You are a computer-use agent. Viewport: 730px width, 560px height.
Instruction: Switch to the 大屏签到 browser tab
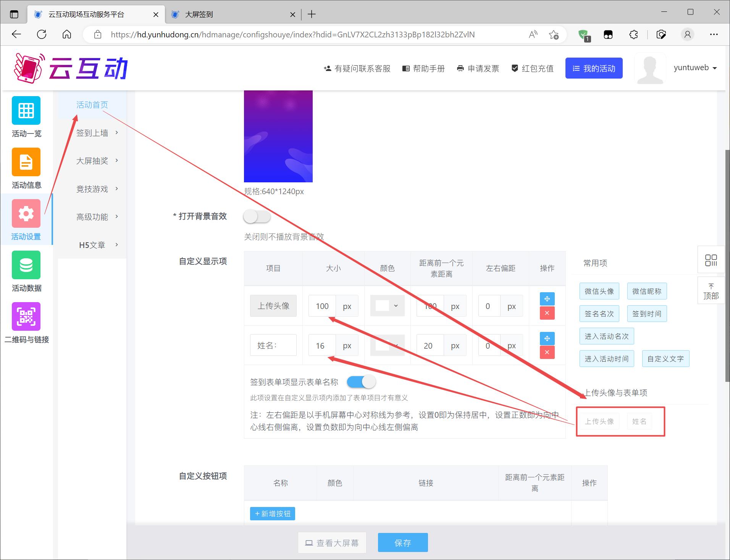click(x=229, y=14)
